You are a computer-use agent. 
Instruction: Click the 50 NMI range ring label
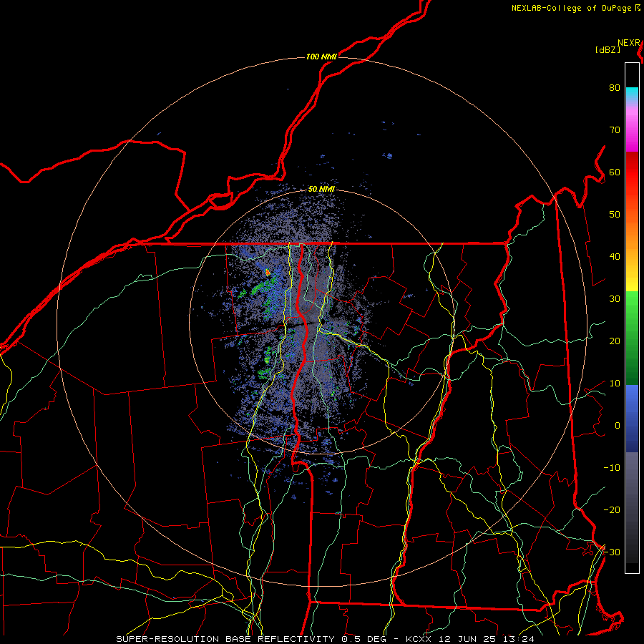pos(321,189)
